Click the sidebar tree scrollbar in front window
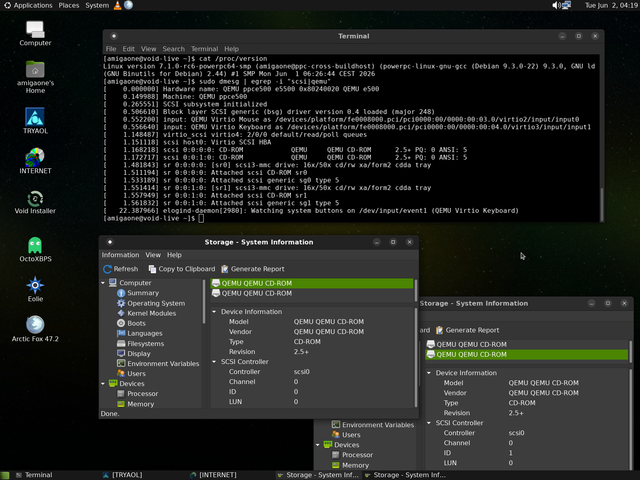This screenshot has width=640, height=480. tap(204, 302)
